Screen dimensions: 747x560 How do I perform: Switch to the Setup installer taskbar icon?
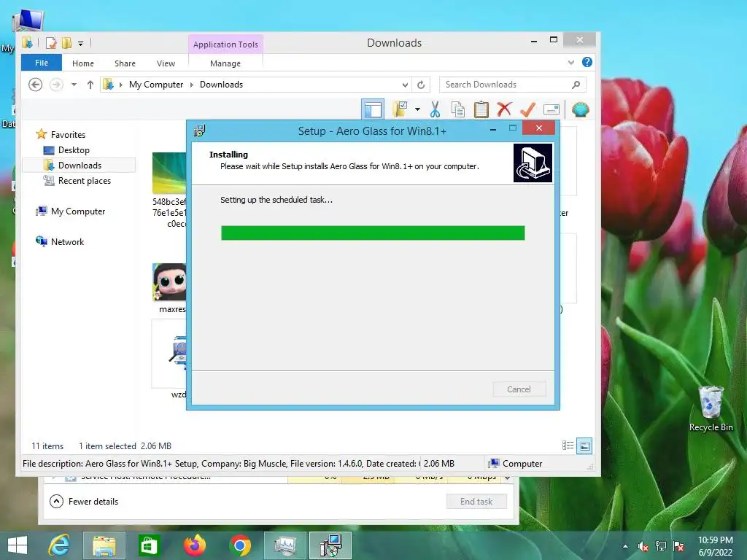point(330,545)
